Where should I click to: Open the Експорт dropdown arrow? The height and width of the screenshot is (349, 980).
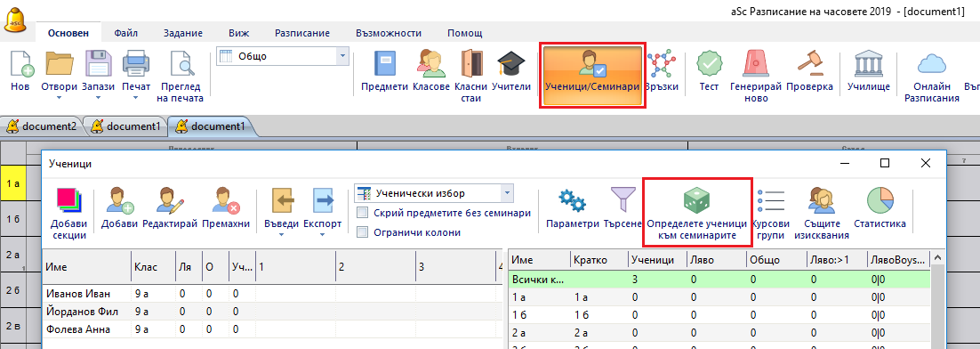point(323,235)
